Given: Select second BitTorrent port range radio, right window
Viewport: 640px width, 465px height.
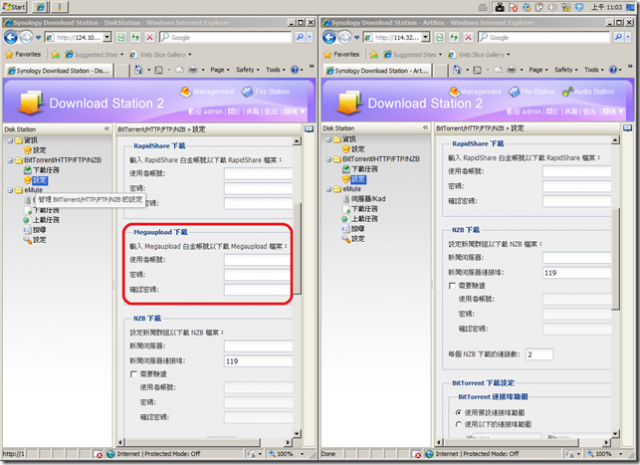Looking at the screenshot, I should click(458, 424).
